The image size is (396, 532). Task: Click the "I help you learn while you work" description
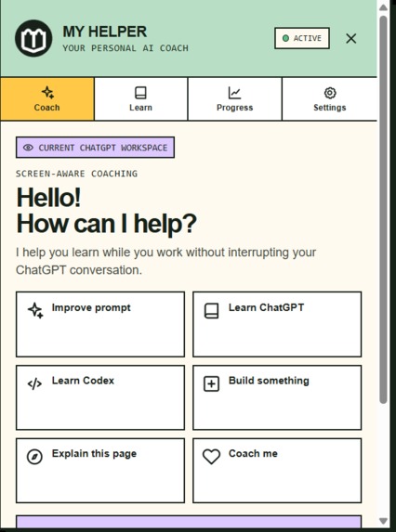click(x=165, y=261)
